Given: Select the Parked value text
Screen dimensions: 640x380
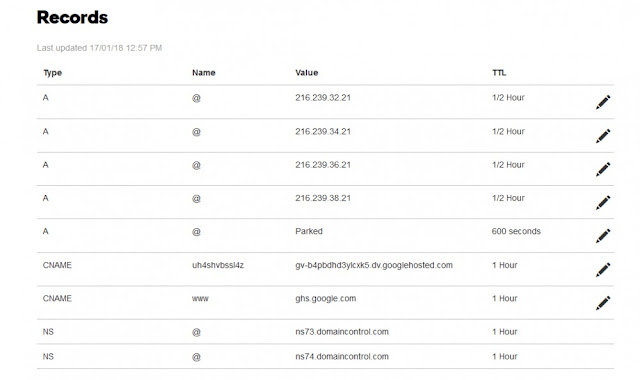Looking at the screenshot, I should pos(309,231).
